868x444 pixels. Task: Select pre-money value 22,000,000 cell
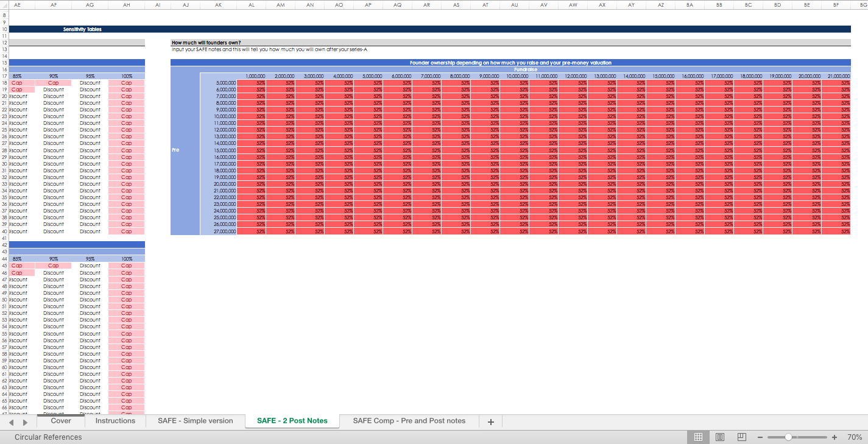pyautogui.click(x=218, y=197)
